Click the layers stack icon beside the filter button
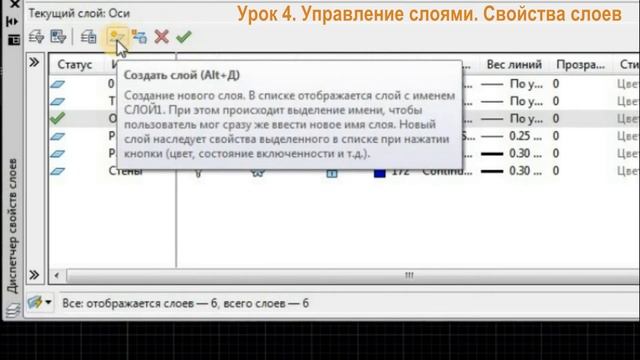The width and height of the screenshot is (640, 360). [x=13, y=309]
